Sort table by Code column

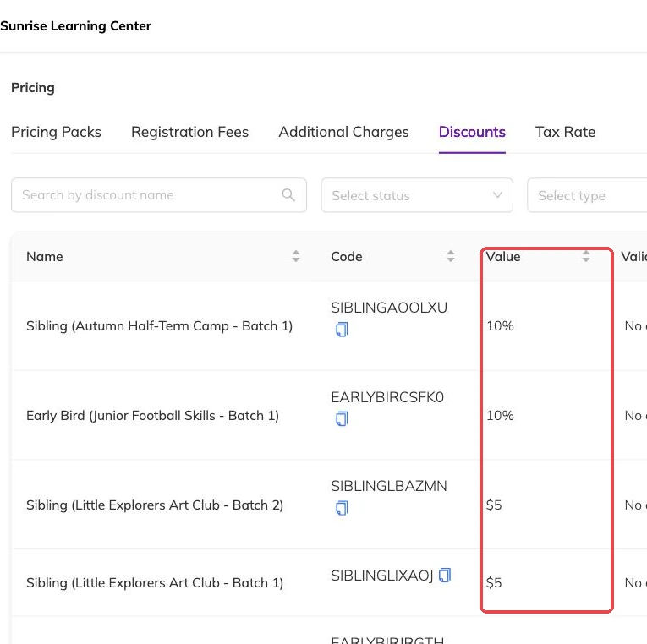pyautogui.click(x=451, y=256)
